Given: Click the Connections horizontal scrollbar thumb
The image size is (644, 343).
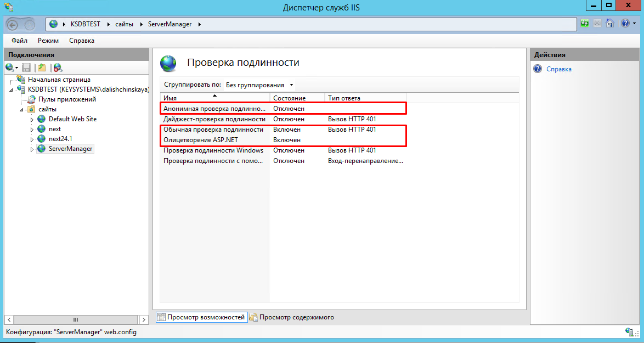Looking at the screenshot, I should pyautogui.click(x=76, y=319).
